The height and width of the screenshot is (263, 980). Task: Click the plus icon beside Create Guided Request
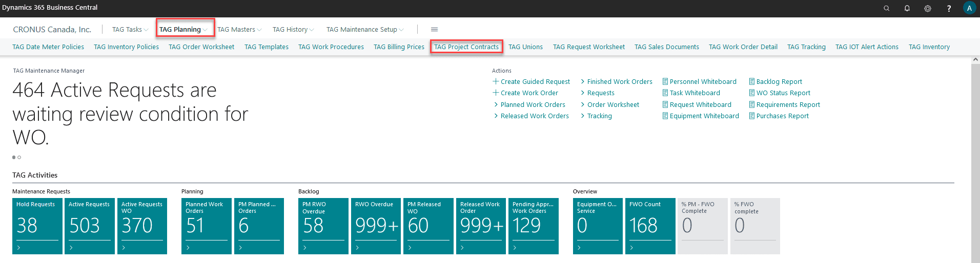[496, 81]
